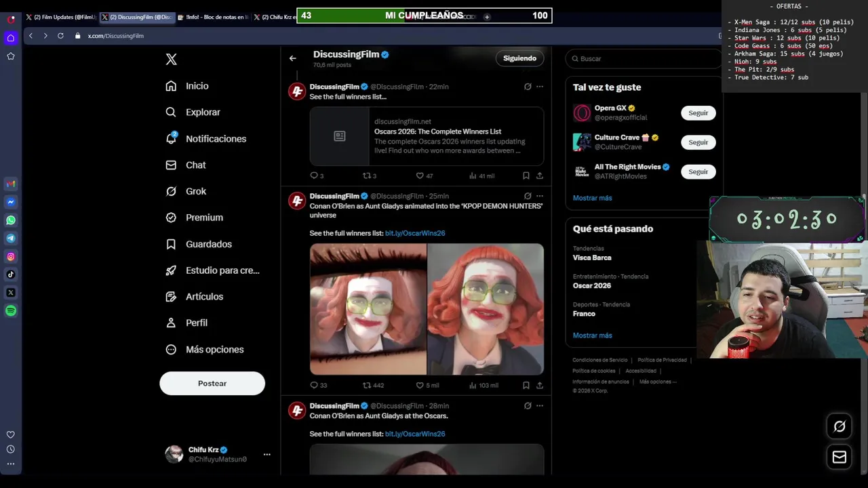Open more options on the 25min post
The width and height of the screenshot is (868, 488).
tap(540, 196)
